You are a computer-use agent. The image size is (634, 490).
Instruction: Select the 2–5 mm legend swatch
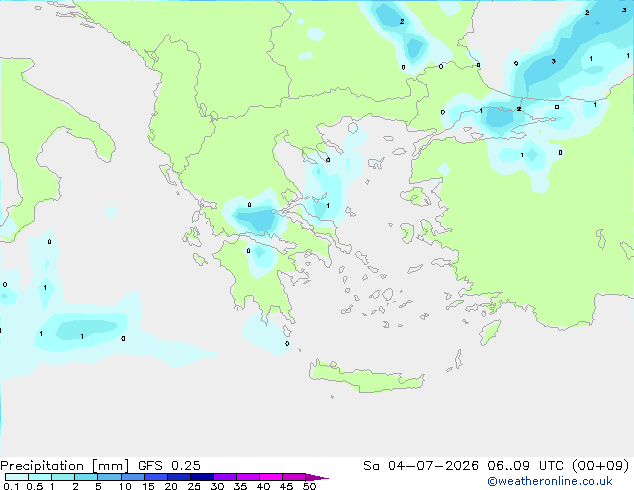(x=86, y=477)
